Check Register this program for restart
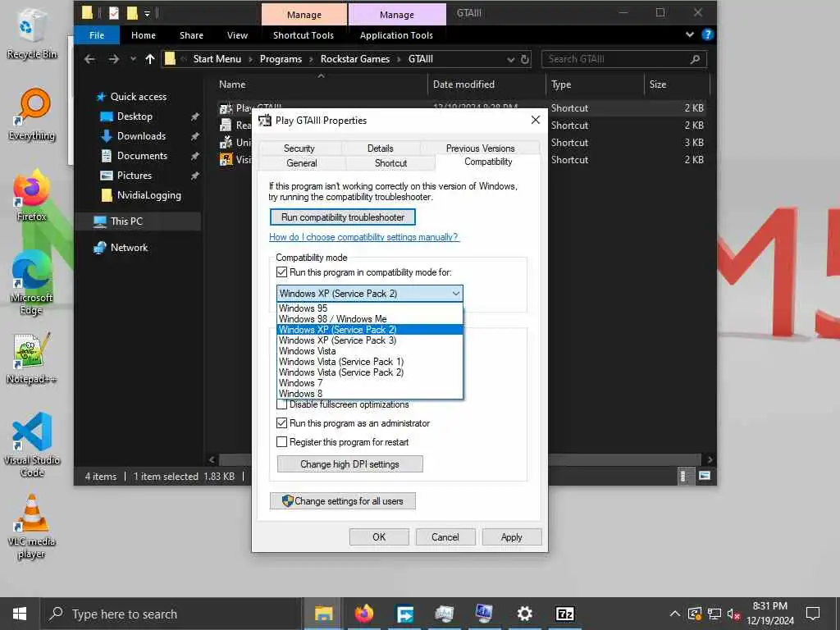The height and width of the screenshot is (630, 840). tap(282, 442)
